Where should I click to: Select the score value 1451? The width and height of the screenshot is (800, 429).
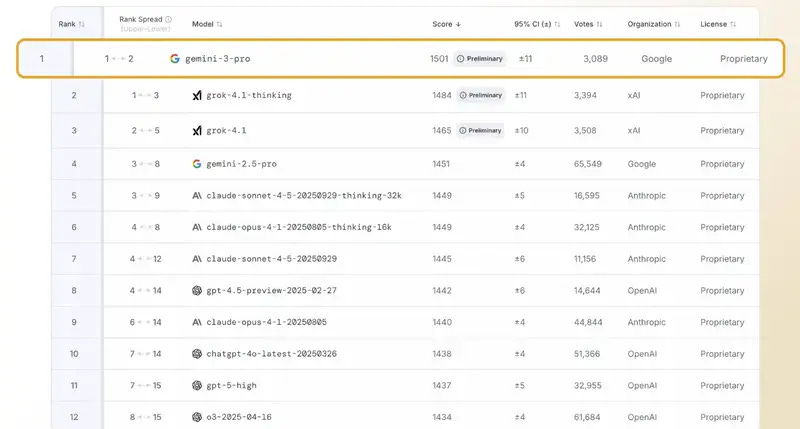coord(441,164)
